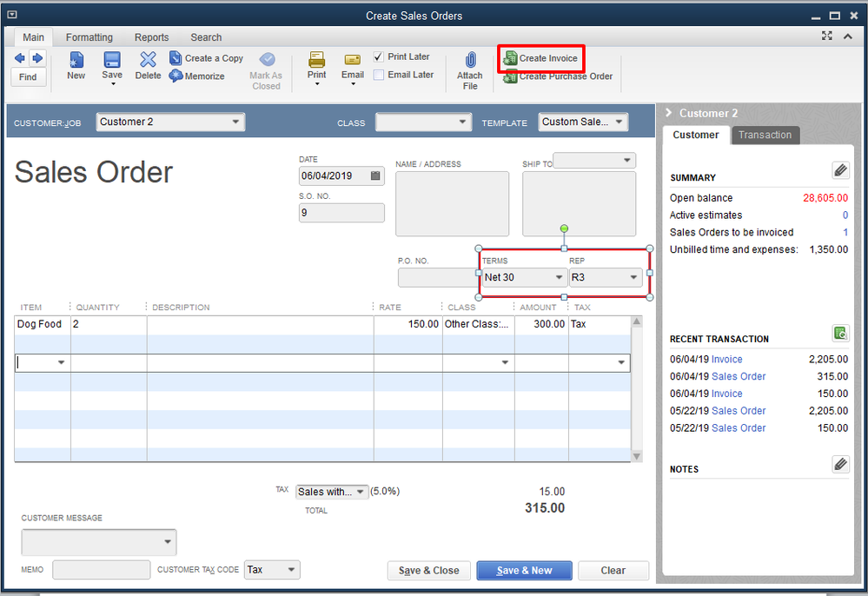The height and width of the screenshot is (596, 868).
Task: Attach File paperclip icon
Action: (x=470, y=59)
